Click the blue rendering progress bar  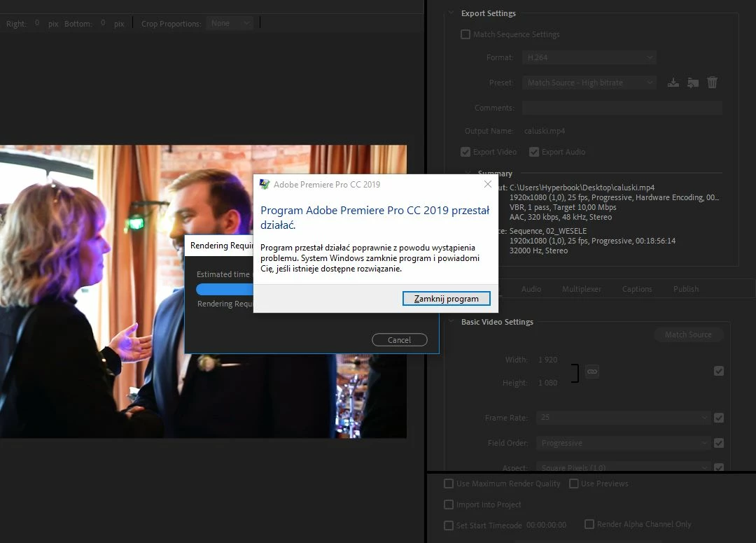225,289
